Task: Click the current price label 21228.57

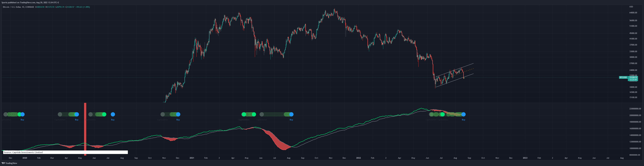Action: 633,77
